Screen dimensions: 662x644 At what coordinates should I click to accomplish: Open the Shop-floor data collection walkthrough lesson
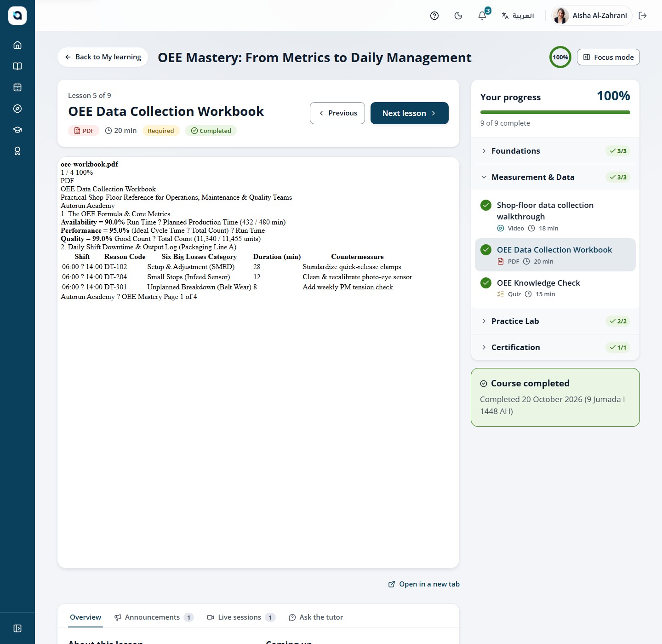(x=555, y=216)
